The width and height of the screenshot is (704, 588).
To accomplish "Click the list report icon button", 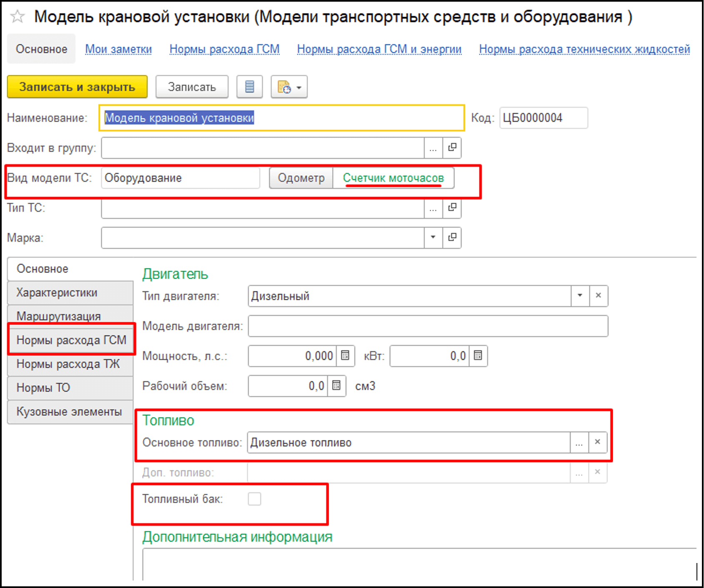I will pos(249,87).
